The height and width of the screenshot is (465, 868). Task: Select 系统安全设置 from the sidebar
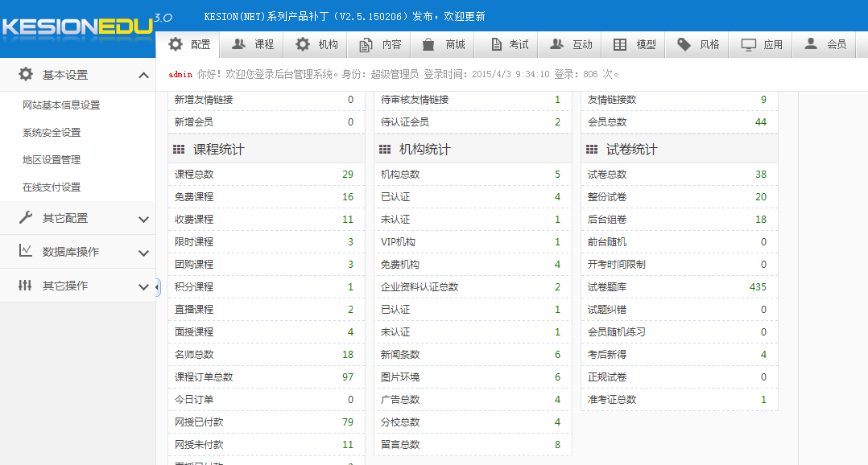coord(52,133)
